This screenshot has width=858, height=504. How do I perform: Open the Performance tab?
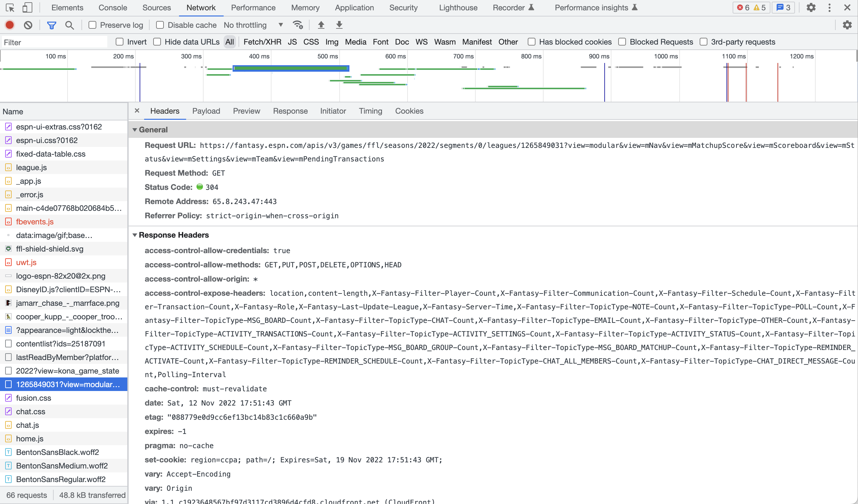coord(253,7)
